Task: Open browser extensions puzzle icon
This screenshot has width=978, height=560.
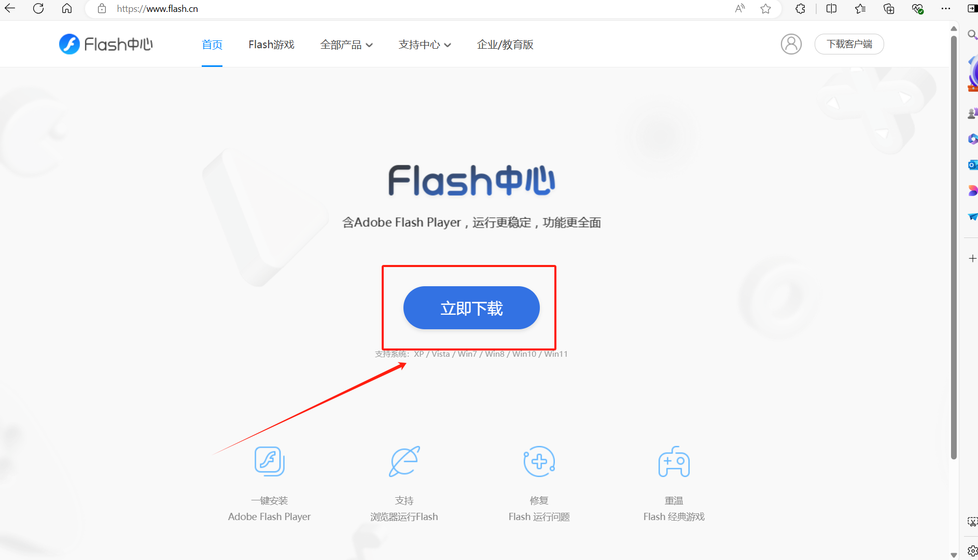Action: tap(800, 9)
